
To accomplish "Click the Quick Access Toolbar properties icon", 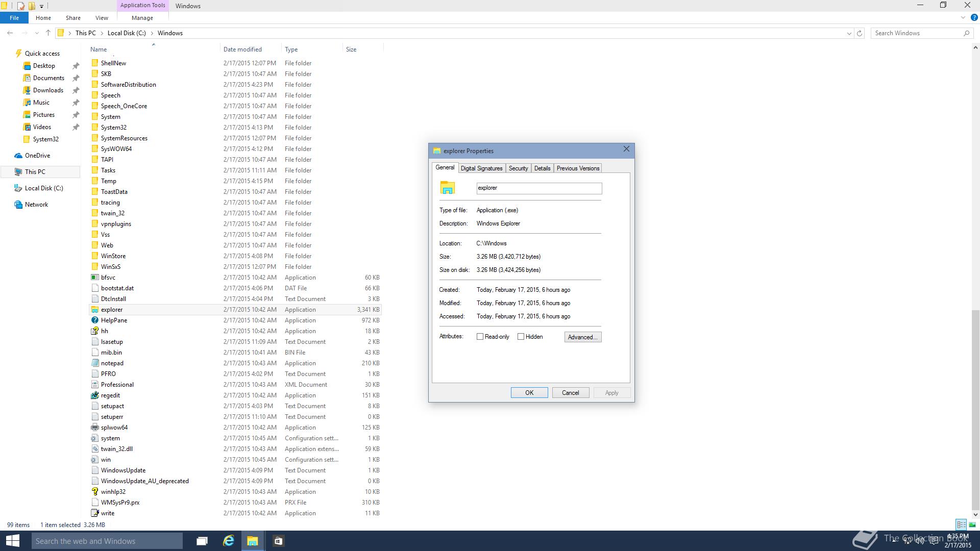I will pyautogui.click(x=21, y=6).
